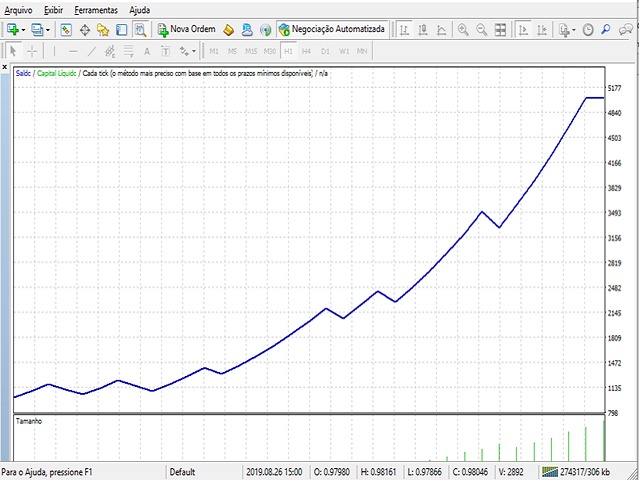Click the Default profile status entry

[x=182, y=472]
